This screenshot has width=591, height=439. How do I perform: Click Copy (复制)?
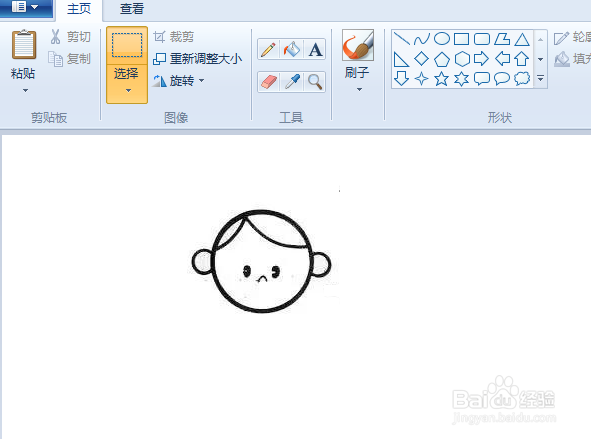tap(70, 59)
